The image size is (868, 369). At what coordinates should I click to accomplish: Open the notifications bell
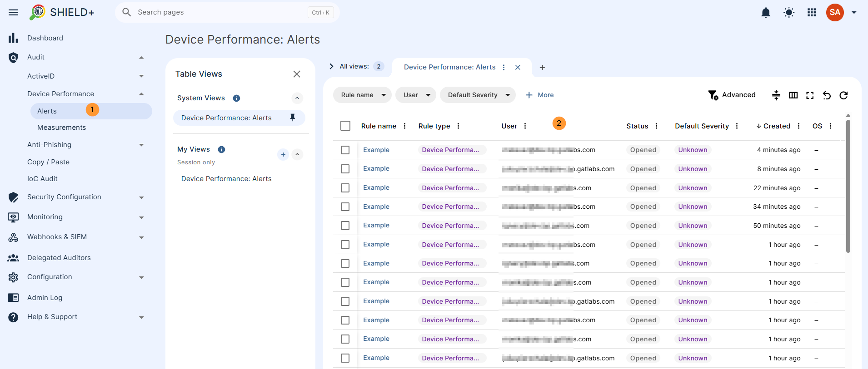[x=766, y=13]
